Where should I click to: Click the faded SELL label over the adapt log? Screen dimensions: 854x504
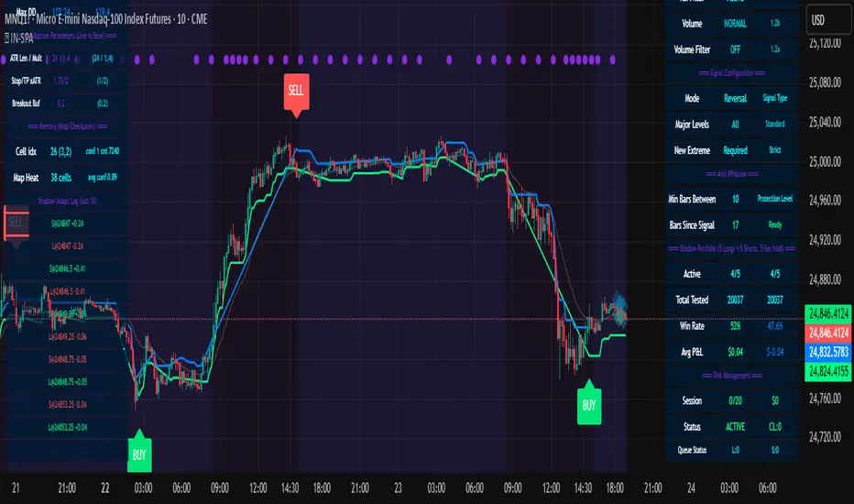tap(16, 223)
